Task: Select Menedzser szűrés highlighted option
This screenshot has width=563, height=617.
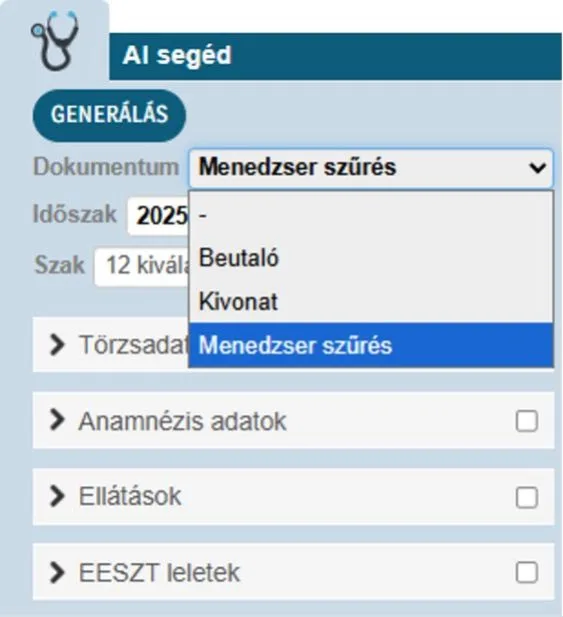Action: click(371, 345)
